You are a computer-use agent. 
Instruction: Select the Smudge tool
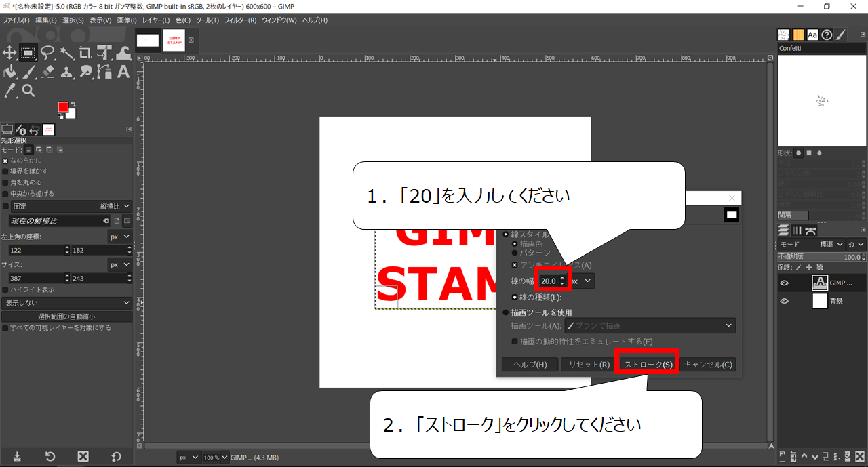(85, 71)
